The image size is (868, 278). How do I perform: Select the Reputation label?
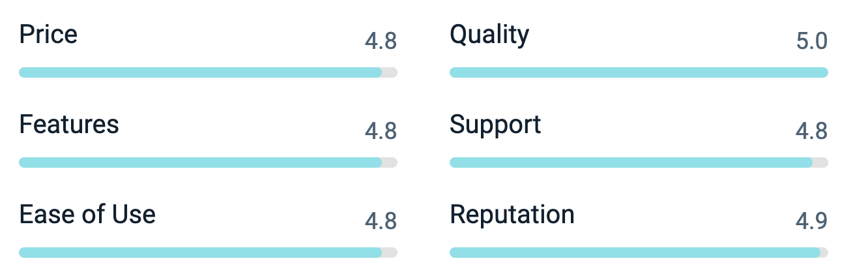point(512,214)
